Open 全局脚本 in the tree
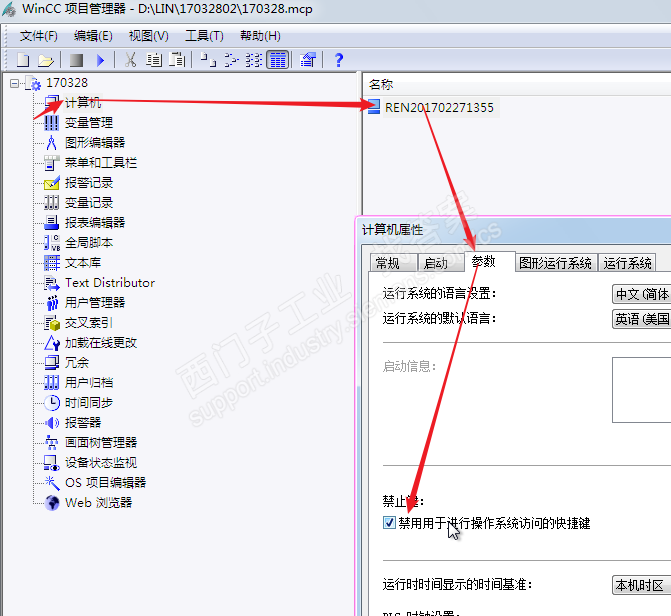This screenshot has height=616, width=671. 89,243
